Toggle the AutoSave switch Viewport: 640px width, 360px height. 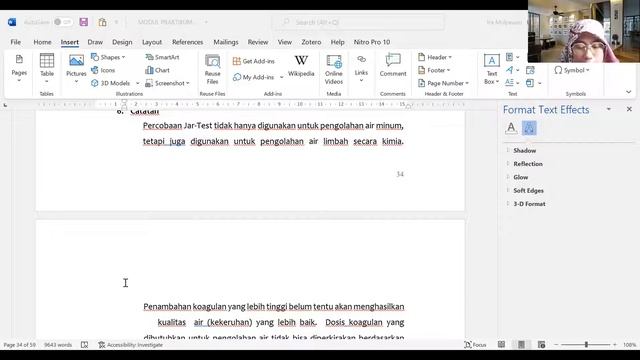[x=63, y=22]
